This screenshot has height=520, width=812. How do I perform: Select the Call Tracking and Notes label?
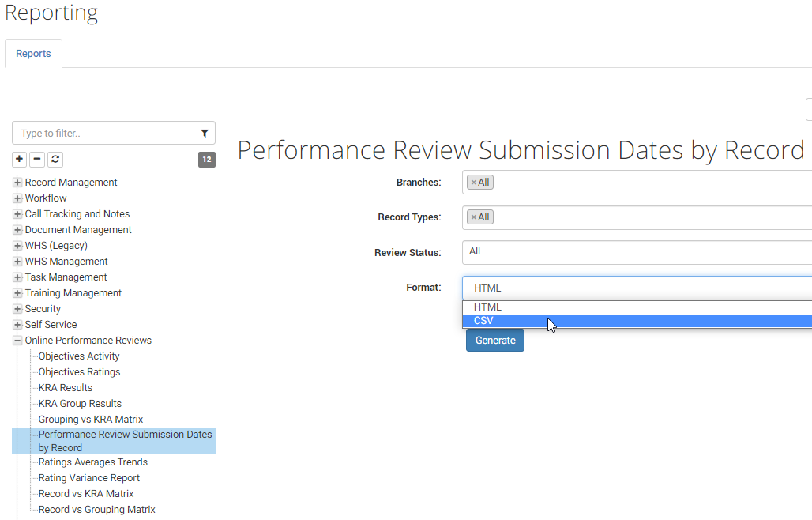click(x=77, y=214)
